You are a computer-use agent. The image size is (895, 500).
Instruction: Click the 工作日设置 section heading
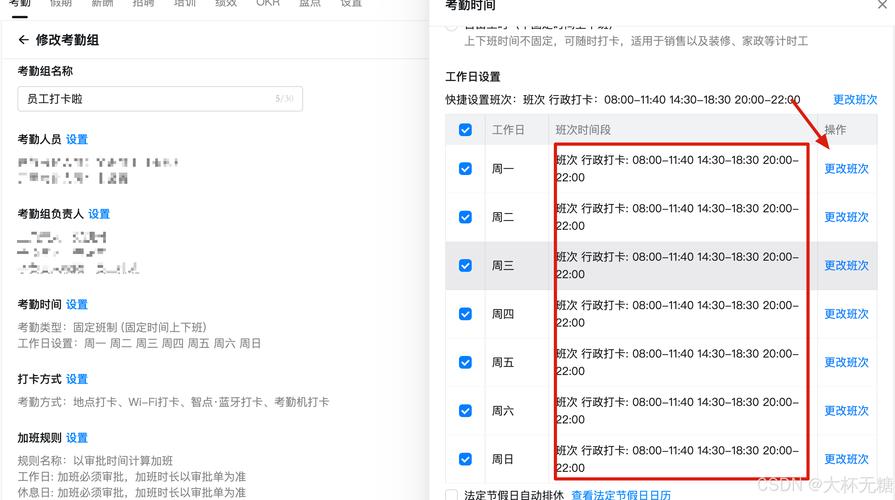(473, 76)
